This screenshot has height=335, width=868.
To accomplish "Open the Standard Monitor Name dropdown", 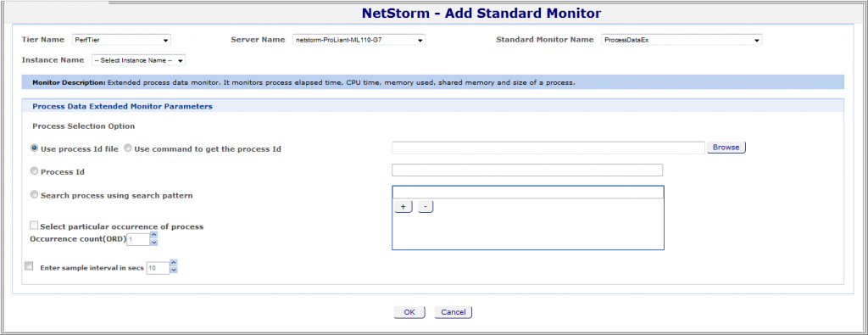I will tap(682, 40).
